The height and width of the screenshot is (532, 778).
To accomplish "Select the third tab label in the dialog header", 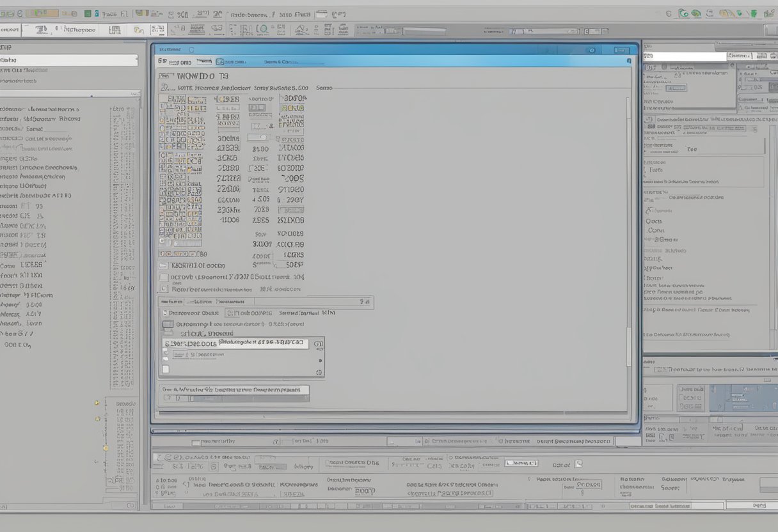I will (x=280, y=62).
